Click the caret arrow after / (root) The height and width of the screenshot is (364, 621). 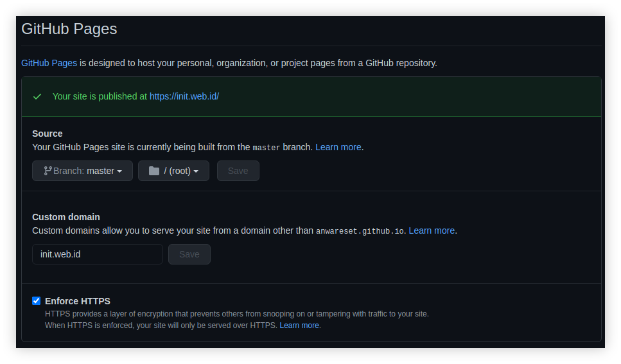[x=196, y=171]
